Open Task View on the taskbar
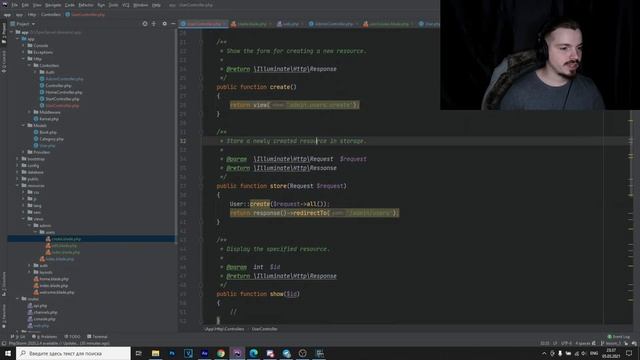This screenshot has height=360, width=640. [x=139, y=353]
